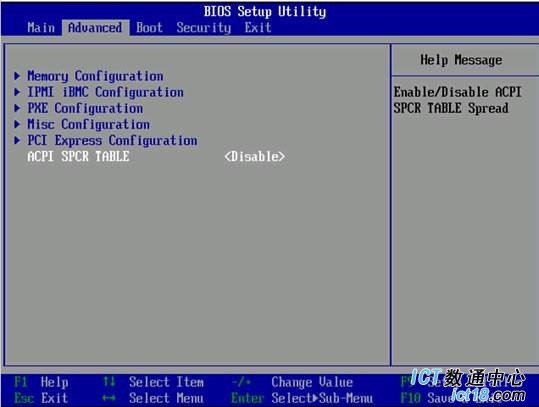
Task: Click the Misc Configuration triangle icon
Action: (x=17, y=124)
